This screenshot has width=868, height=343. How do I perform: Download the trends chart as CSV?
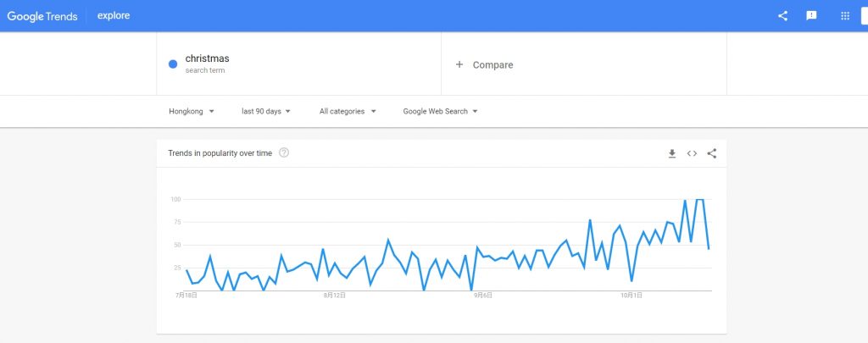671,153
